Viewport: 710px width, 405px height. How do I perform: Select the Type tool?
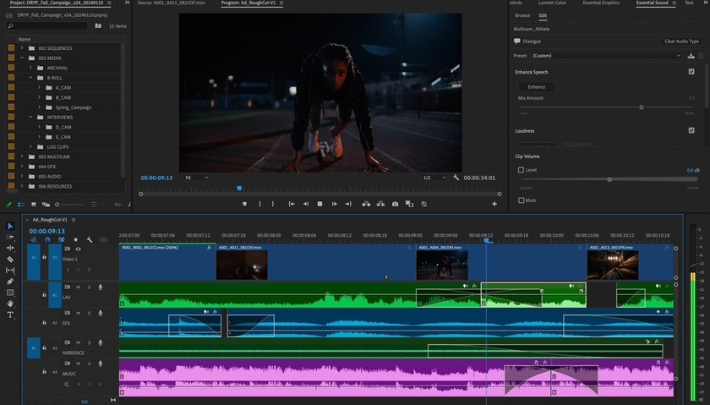10,315
